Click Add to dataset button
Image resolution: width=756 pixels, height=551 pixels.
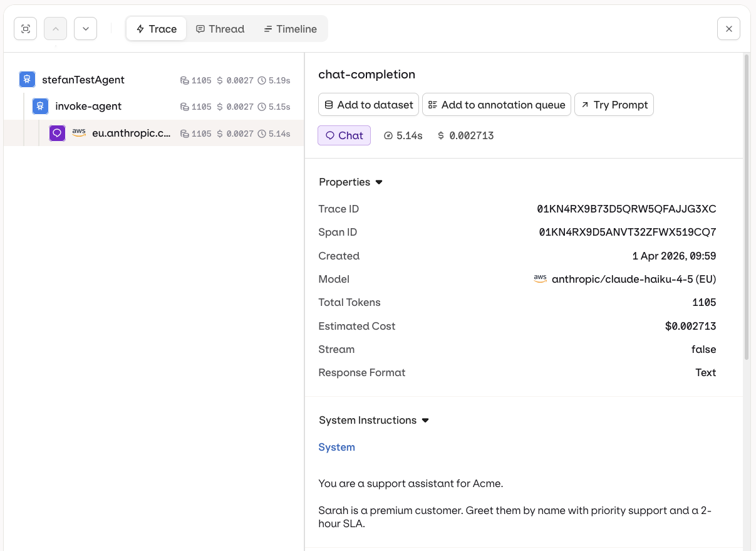(368, 105)
